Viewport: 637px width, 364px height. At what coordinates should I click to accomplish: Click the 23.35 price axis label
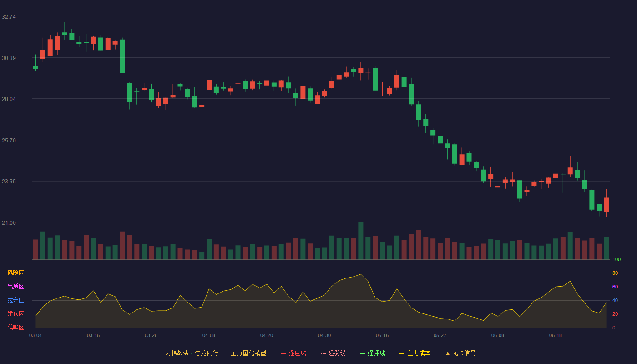(x=9, y=181)
